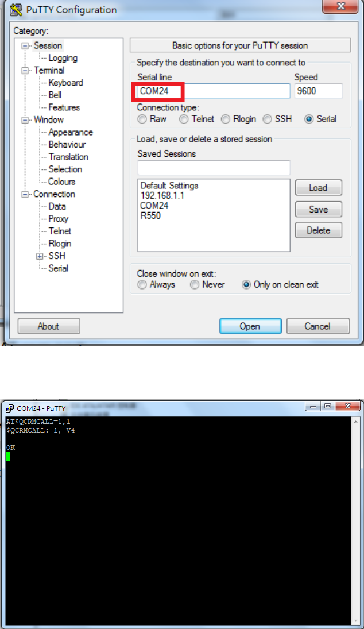Image resolution: width=364 pixels, height=629 pixels.
Task: Click the Save session button
Action: (318, 210)
